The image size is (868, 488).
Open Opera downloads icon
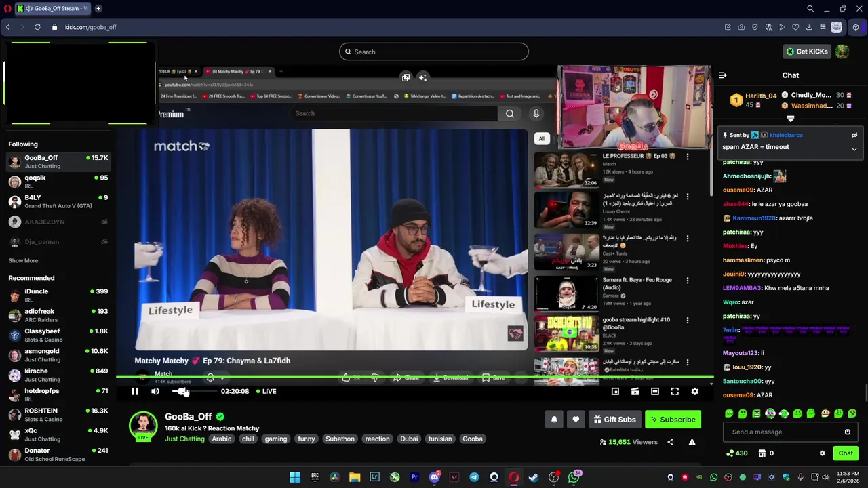pyautogui.click(x=809, y=27)
